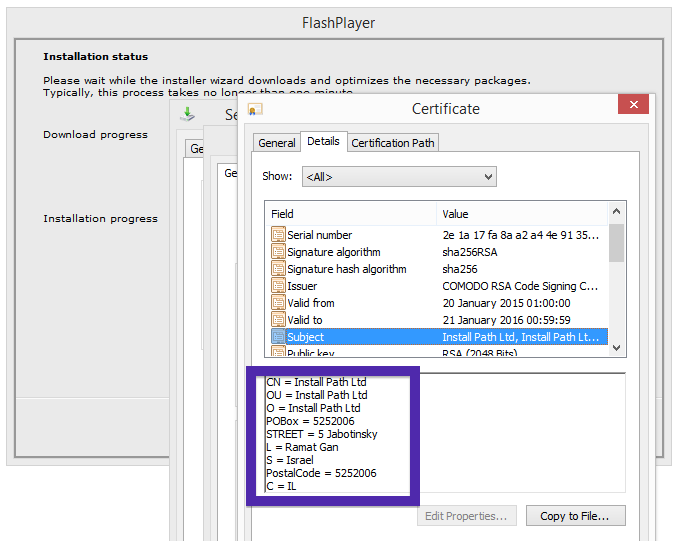Image resolution: width=685 pixels, height=541 pixels.
Task: Click the Value column header
Action: 522,214
